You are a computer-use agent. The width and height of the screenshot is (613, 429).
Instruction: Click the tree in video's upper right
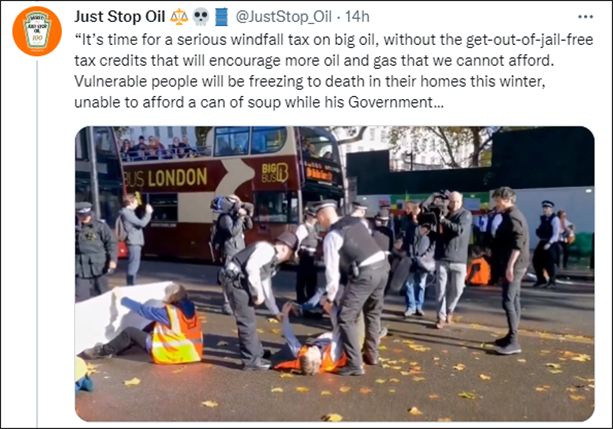(453, 145)
